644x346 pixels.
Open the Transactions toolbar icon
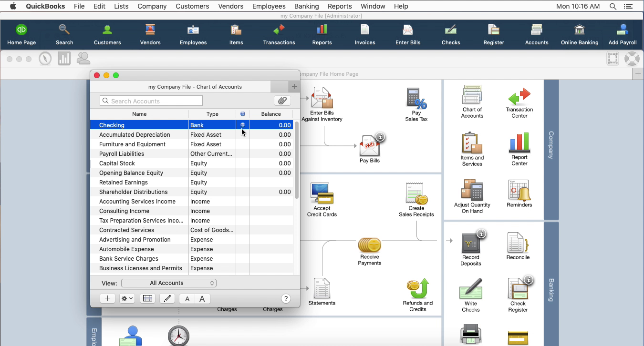[279, 34]
